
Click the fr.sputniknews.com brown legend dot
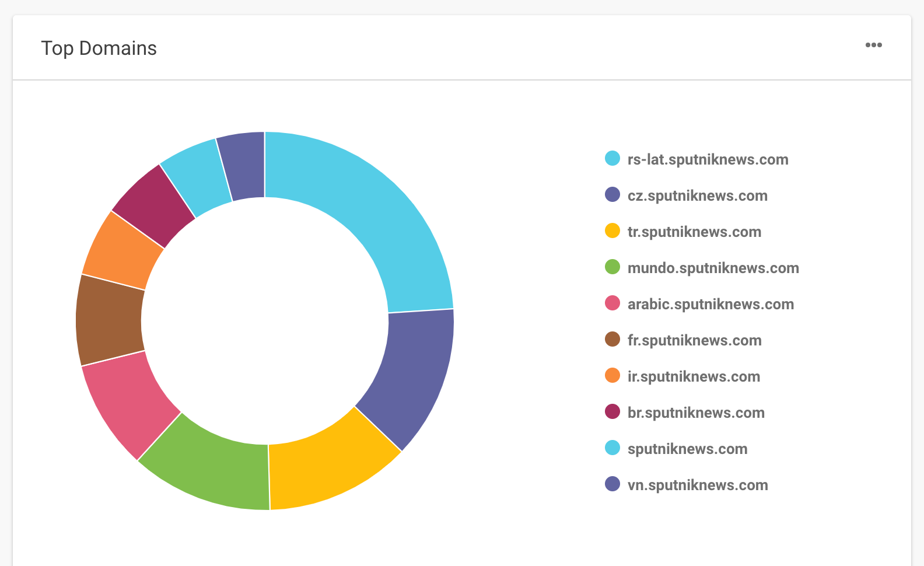click(612, 339)
